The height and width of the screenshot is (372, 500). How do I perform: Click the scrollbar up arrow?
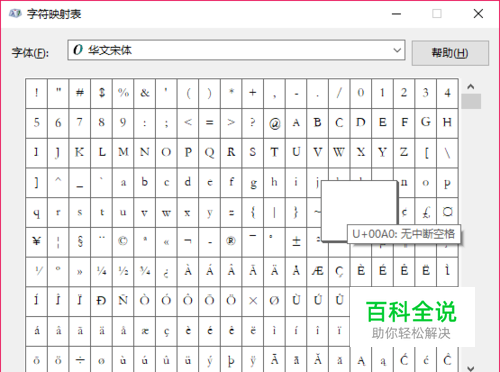471,87
